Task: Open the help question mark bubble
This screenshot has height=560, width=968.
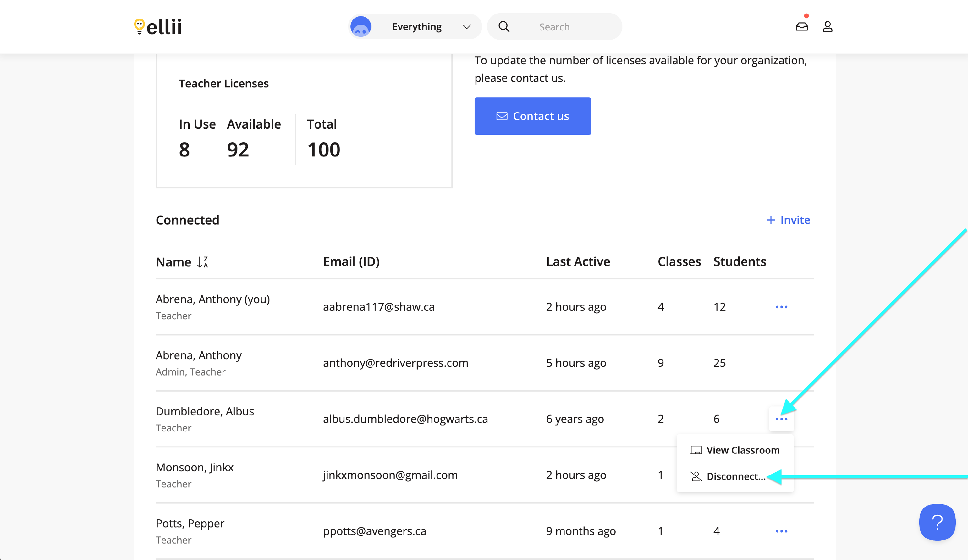Action: tap(937, 522)
